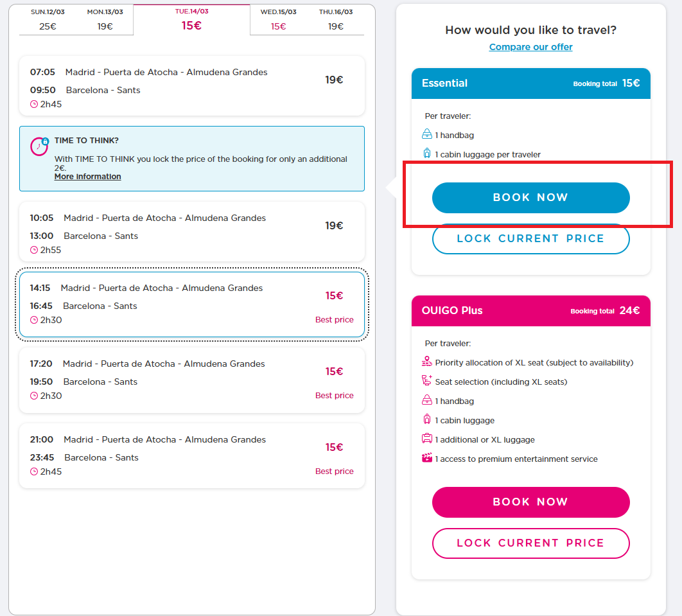Screen dimensions: 682x616
Task: Choose the 17:20 departure train card
Action: click(x=192, y=380)
